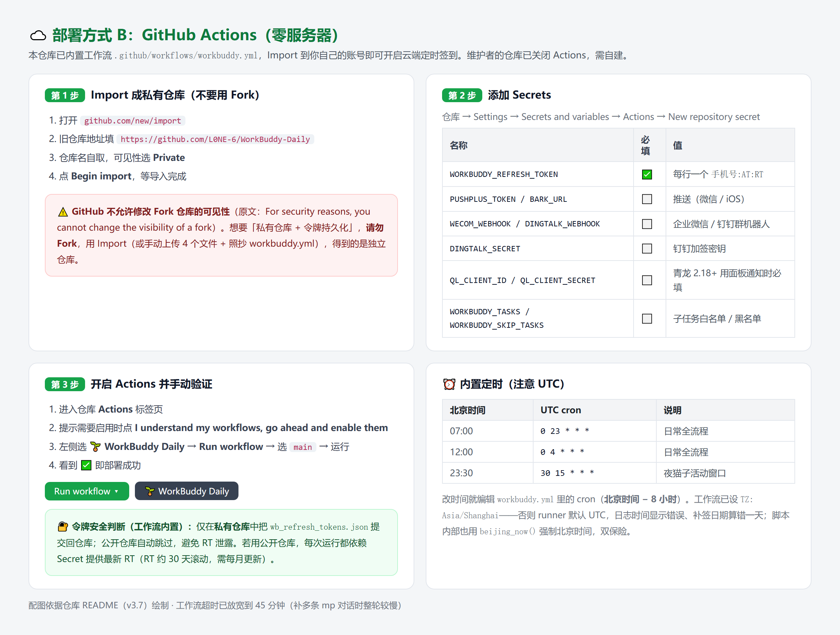Toggle the WORKBUDDY_TASKS / WORKBUDDY_SKIP_TASKS checkbox

point(647,319)
